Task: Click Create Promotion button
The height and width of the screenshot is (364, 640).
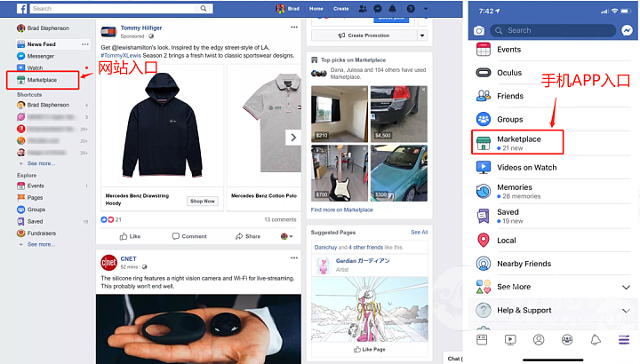Action: tap(364, 36)
